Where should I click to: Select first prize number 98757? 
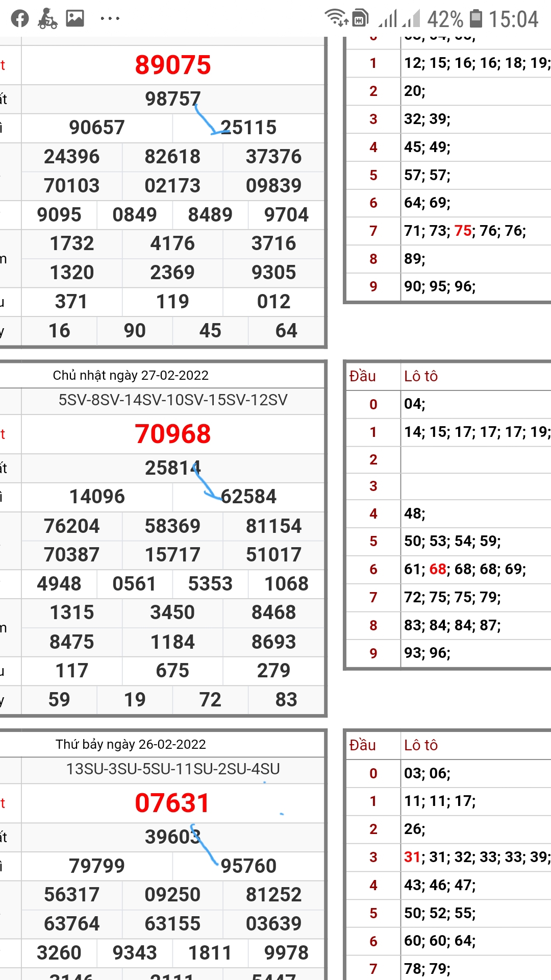(173, 99)
